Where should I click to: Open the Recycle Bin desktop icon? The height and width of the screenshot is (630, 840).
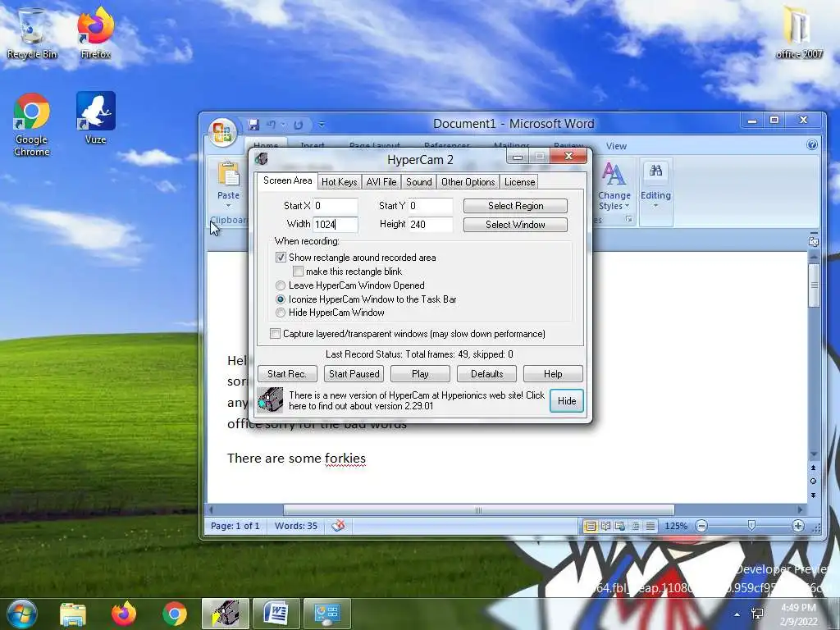(32, 34)
